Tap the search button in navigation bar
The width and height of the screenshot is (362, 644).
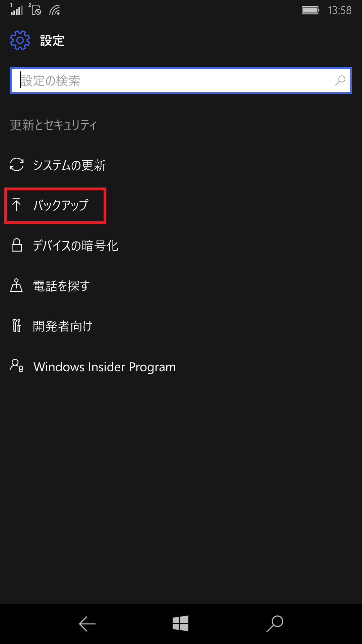(x=275, y=624)
